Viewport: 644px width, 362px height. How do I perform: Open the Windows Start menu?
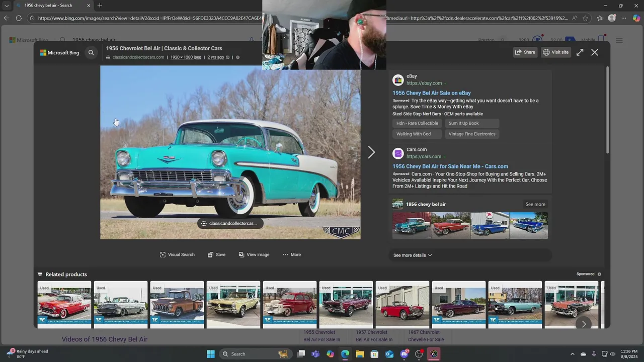pos(211,354)
